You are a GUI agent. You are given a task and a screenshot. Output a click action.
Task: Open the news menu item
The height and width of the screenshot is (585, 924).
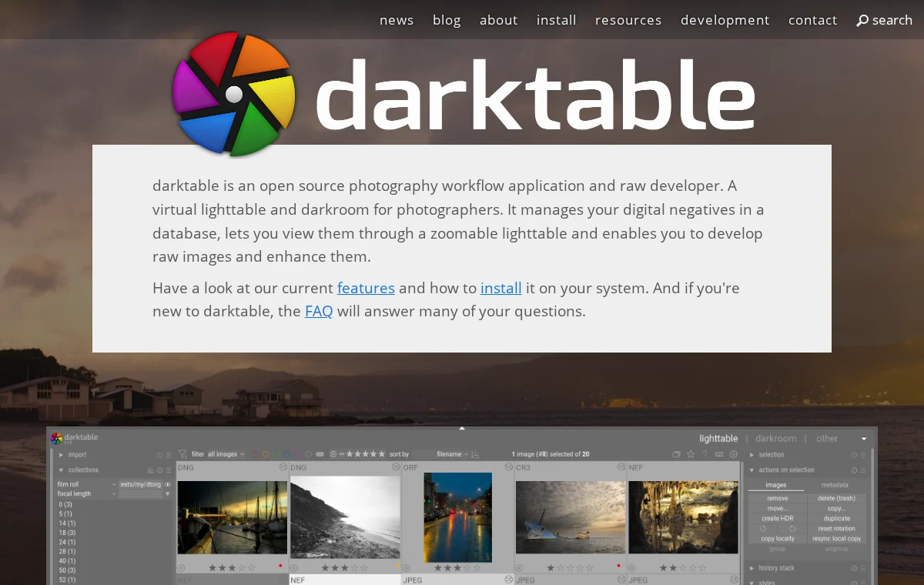(x=397, y=20)
